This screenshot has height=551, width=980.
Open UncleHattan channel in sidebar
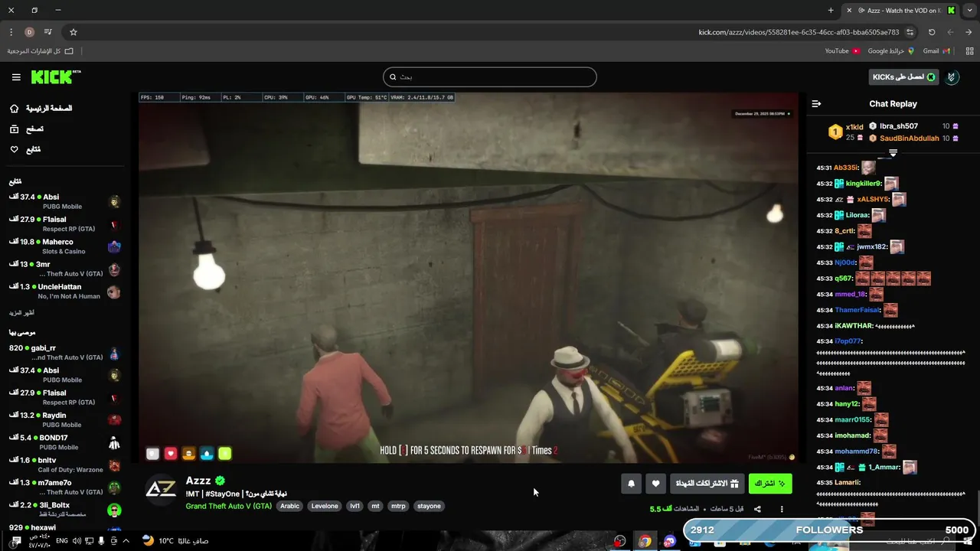tap(65, 291)
